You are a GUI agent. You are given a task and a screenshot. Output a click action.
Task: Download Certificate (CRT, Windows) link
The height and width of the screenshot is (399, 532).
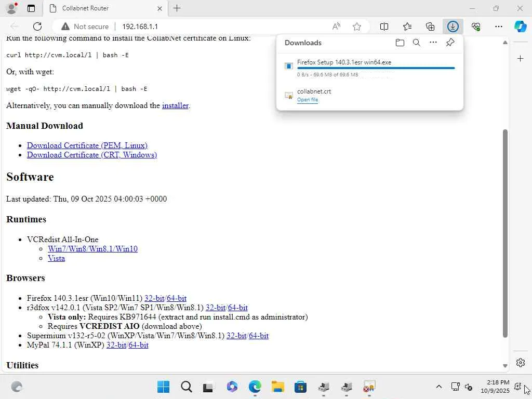(x=92, y=155)
